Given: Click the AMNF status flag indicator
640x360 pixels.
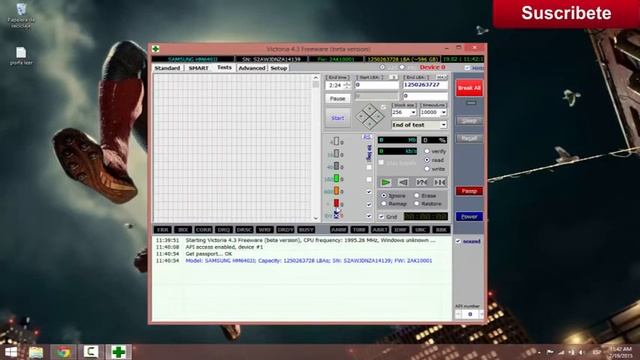Looking at the screenshot, I should tap(339, 230).
